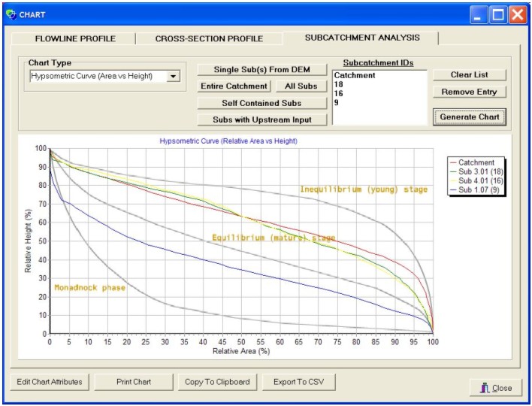The height and width of the screenshot is (406, 532).
Task: Open the Chart Type dropdown arrow
Action: coord(173,76)
